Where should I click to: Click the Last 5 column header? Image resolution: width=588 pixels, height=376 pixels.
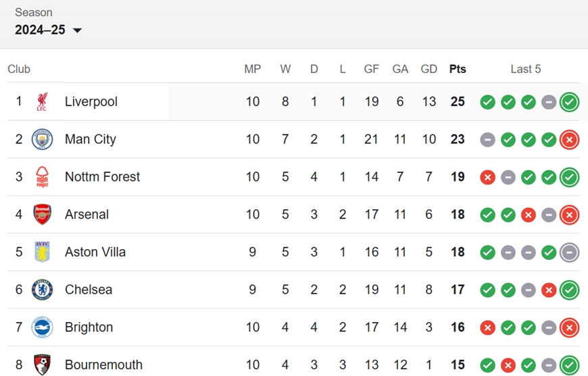pos(525,69)
